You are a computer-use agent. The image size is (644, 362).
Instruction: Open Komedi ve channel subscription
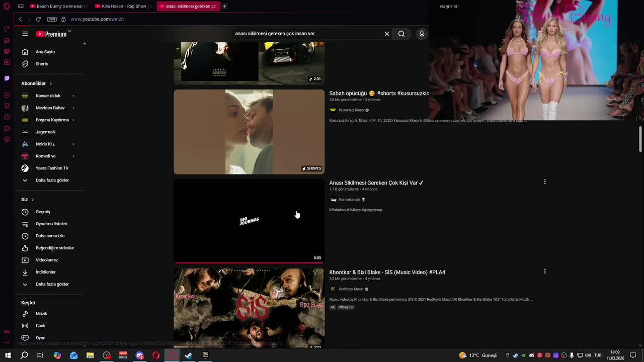coord(49,156)
